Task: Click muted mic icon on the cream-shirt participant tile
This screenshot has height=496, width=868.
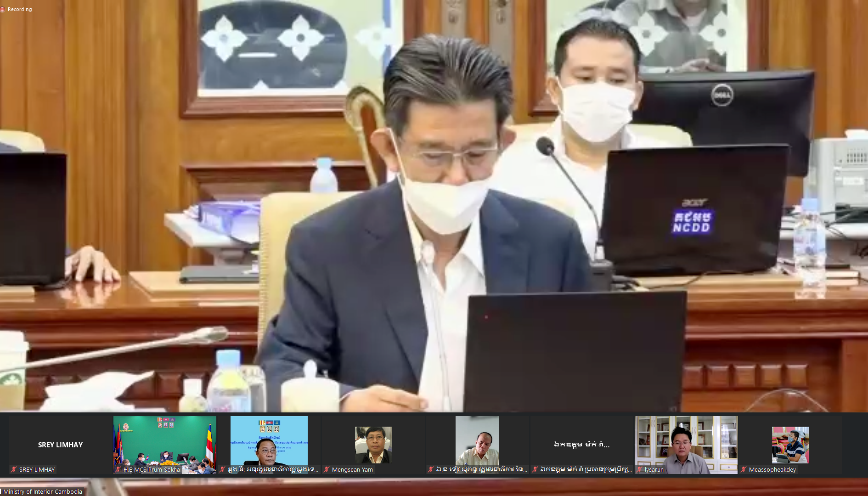Action: [x=431, y=469]
